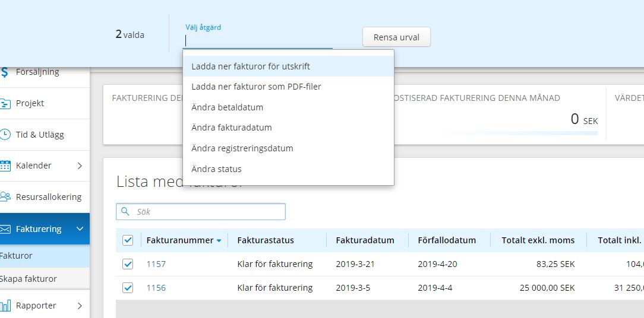Image resolution: width=644 pixels, height=318 pixels.
Task: Click the "Rensa urval" button
Action: pos(396,37)
